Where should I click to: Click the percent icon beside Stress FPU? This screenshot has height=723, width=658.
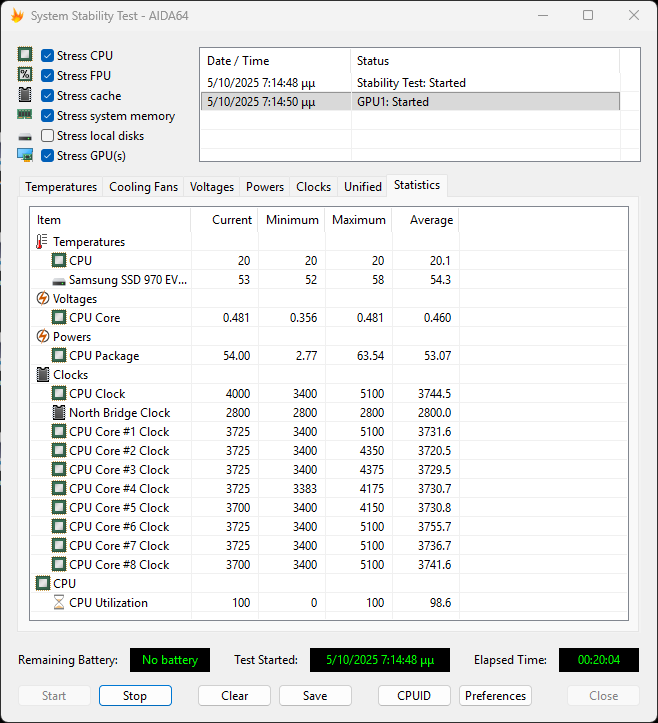(x=25, y=74)
